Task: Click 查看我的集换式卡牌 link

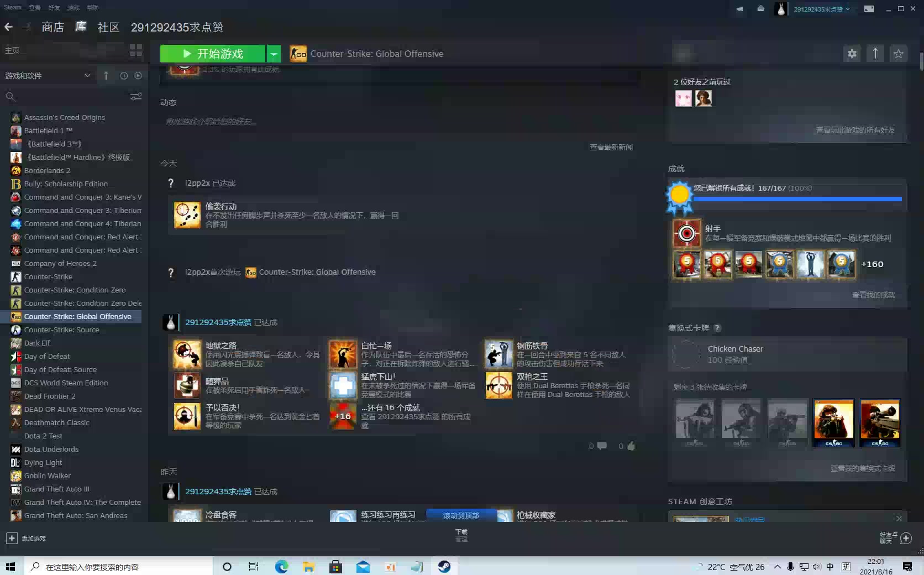Action: (x=863, y=468)
